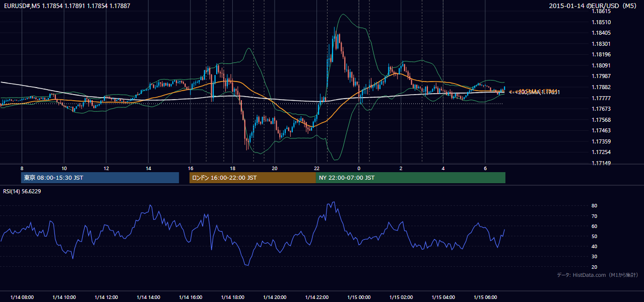Click RSI scale level 70
The width and height of the screenshot is (644, 302).
595,216
